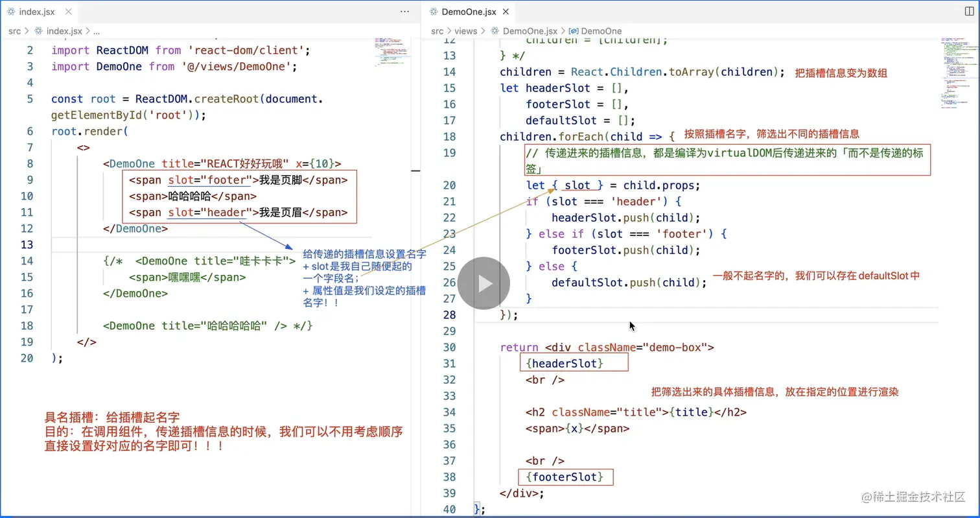The image size is (980, 518).
Task: Click the root.render( call
Action: pyautogui.click(x=89, y=131)
